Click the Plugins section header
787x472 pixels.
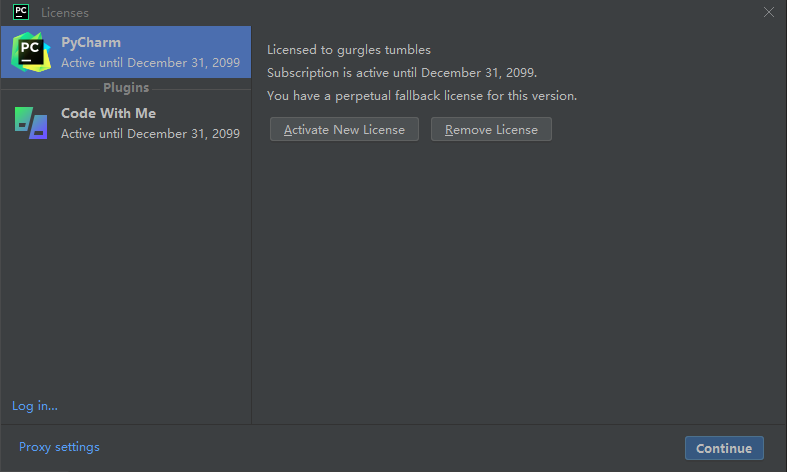coord(126,88)
